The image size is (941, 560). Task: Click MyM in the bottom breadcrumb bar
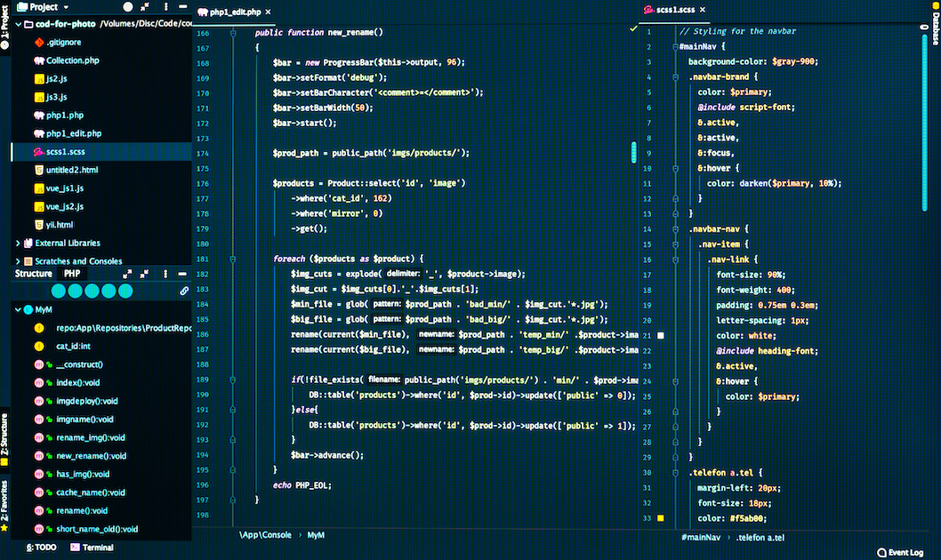316,535
